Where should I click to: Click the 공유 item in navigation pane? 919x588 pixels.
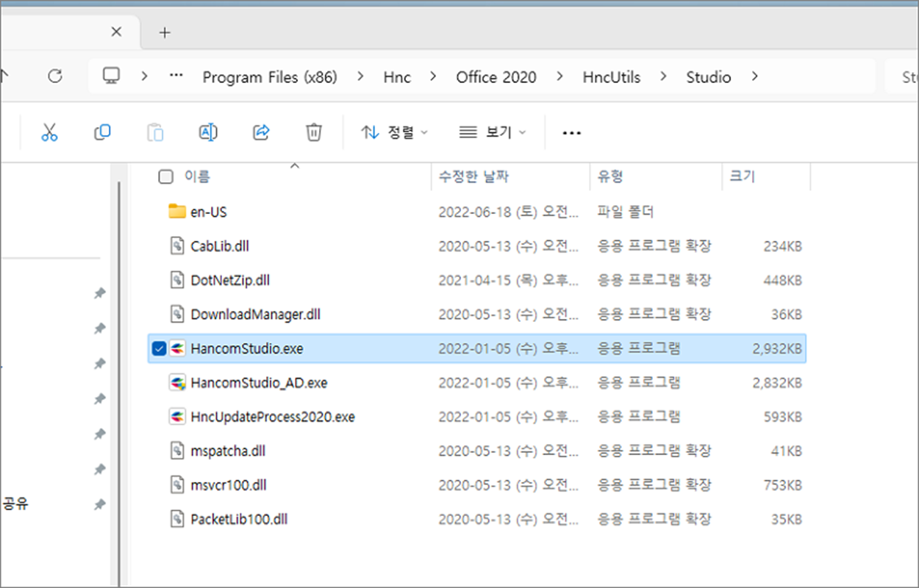(x=15, y=505)
